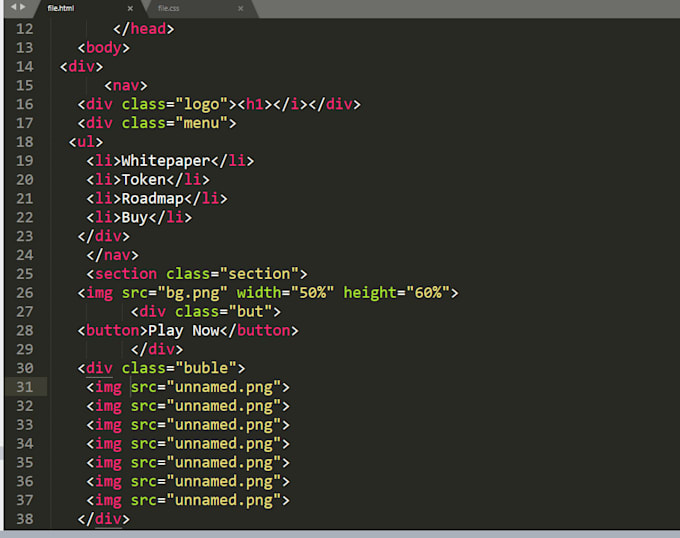
Task: Click line number 28 in gutter
Action: [x=25, y=331]
